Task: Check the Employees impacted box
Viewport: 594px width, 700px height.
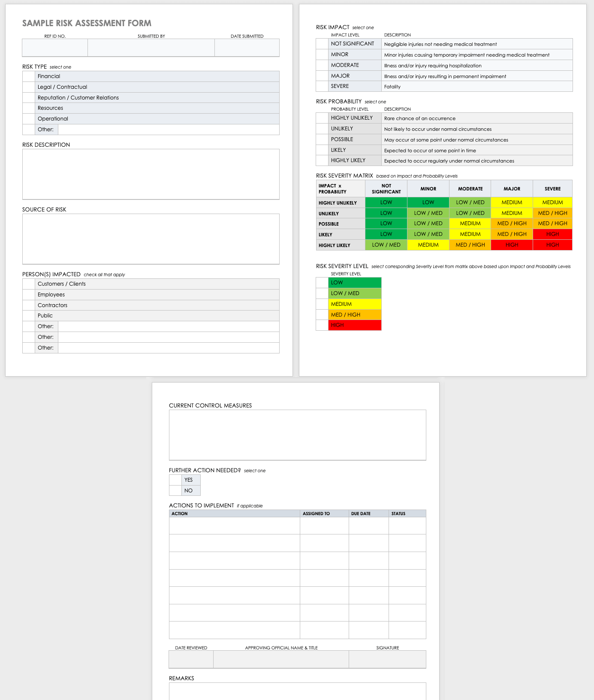Action: (x=29, y=295)
